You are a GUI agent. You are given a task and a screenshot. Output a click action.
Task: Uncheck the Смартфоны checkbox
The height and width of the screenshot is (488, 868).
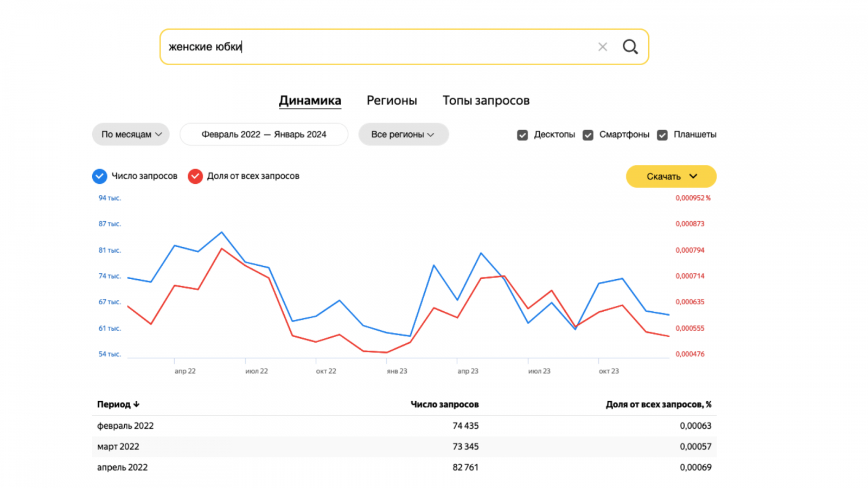pos(588,135)
